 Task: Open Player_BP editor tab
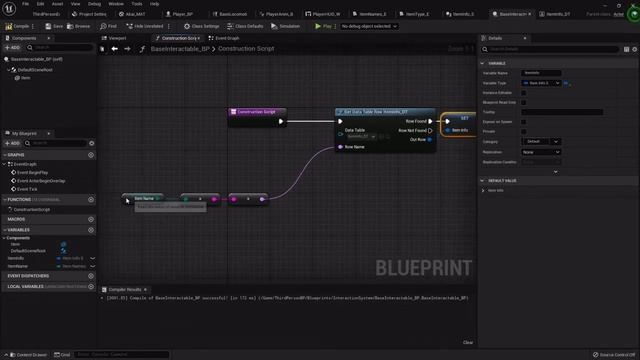[179, 14]
